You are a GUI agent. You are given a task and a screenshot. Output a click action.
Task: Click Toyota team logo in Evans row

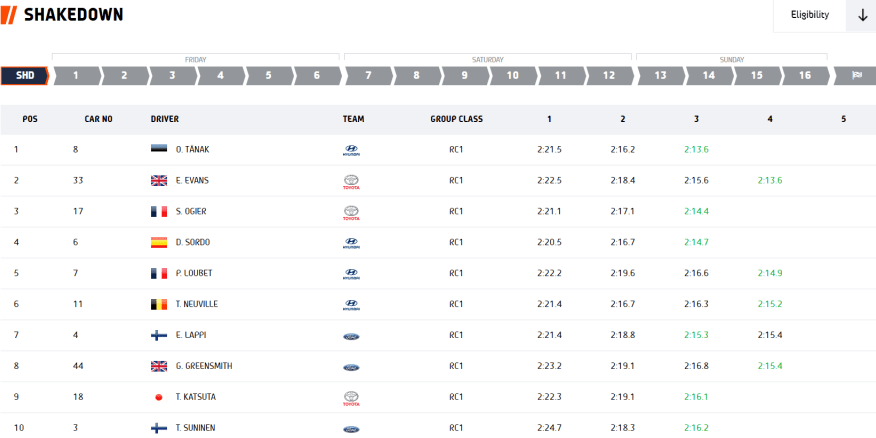350,181
